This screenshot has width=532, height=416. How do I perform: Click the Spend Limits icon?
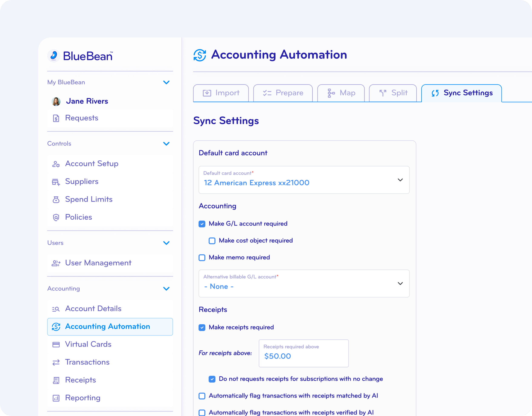pyautogui.click(x=56, y=199)
